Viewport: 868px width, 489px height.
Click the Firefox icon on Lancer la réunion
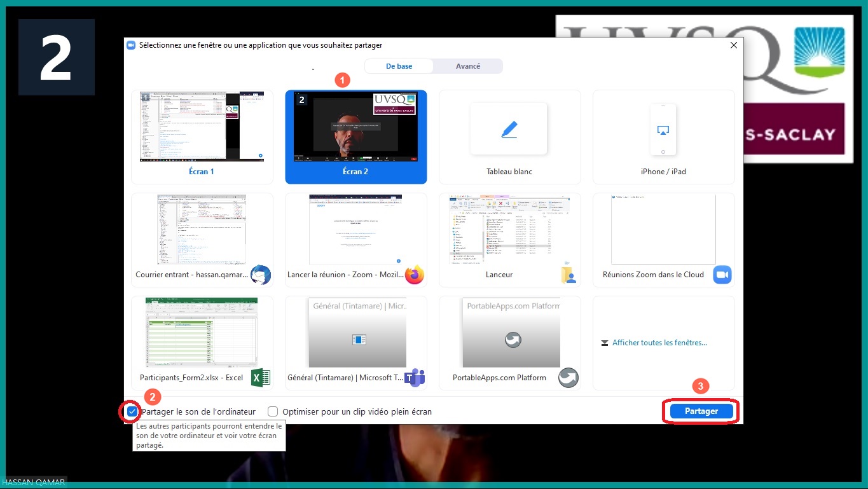[414, 275]
